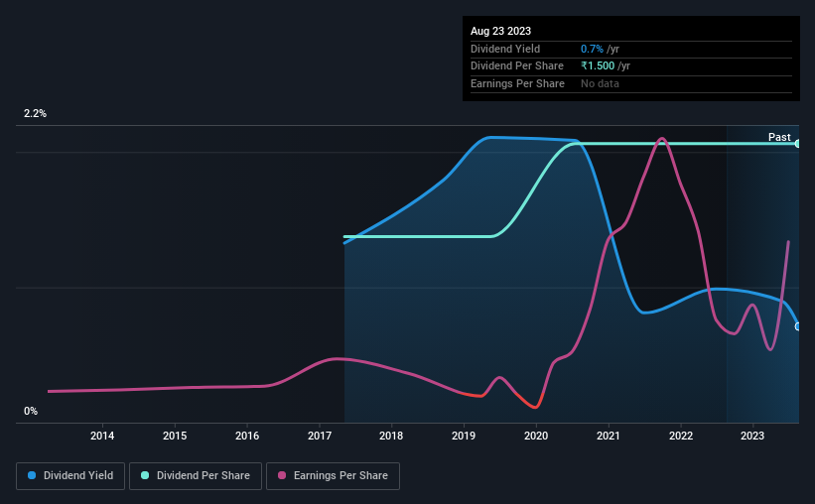Image resolution: width=815 pixels, height=504 pixels.
Task: Select the 2014 label on the x-axis
Action: pos(102,436)
